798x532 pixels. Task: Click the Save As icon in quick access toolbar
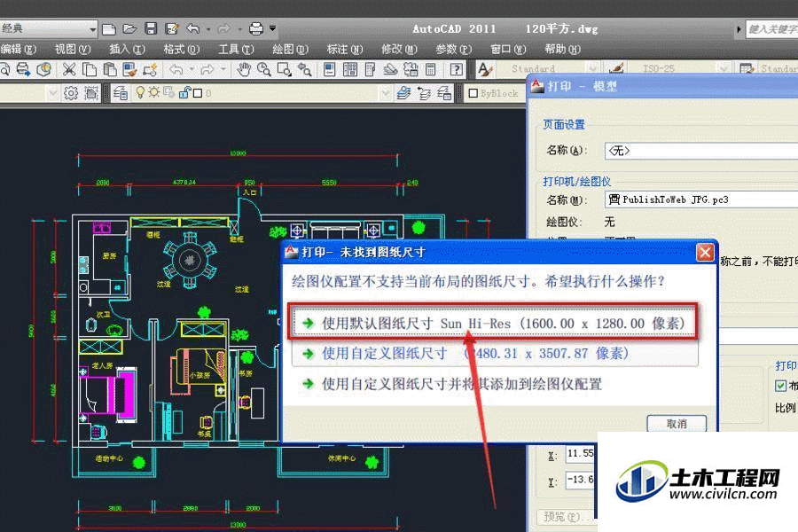pyautogui.click(x=172, y=29)
